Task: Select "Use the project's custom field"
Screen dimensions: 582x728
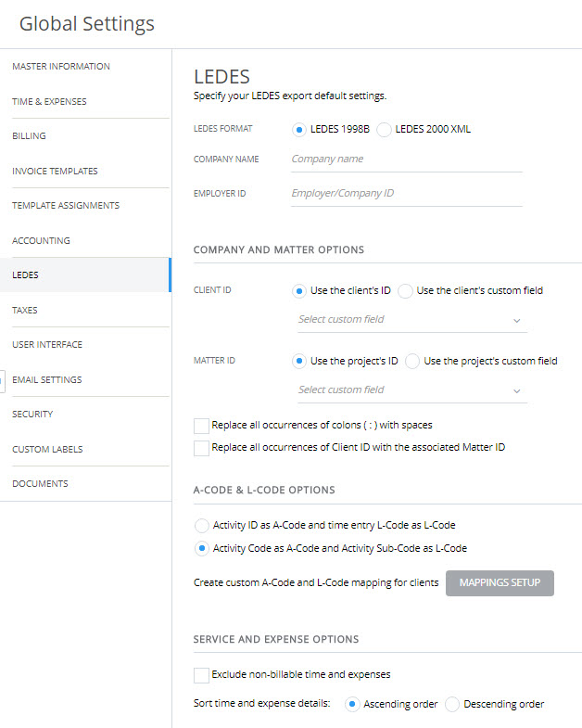Action: 412,361
